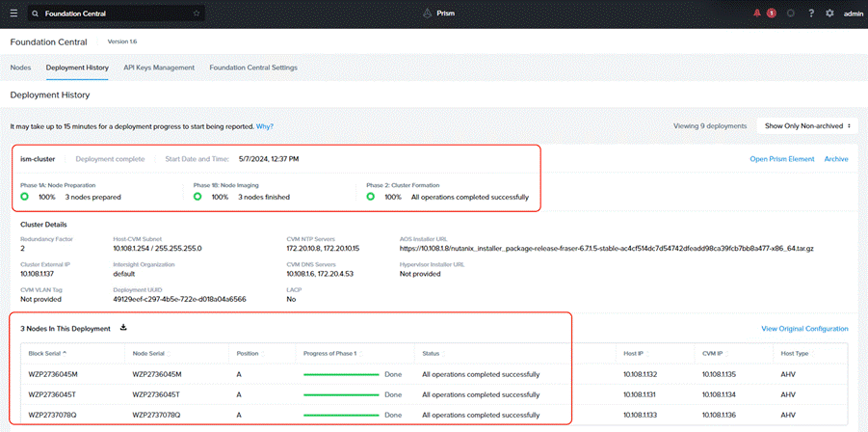Click View Original Configuration link
The image size is (868, 432).
click(804, 329)
